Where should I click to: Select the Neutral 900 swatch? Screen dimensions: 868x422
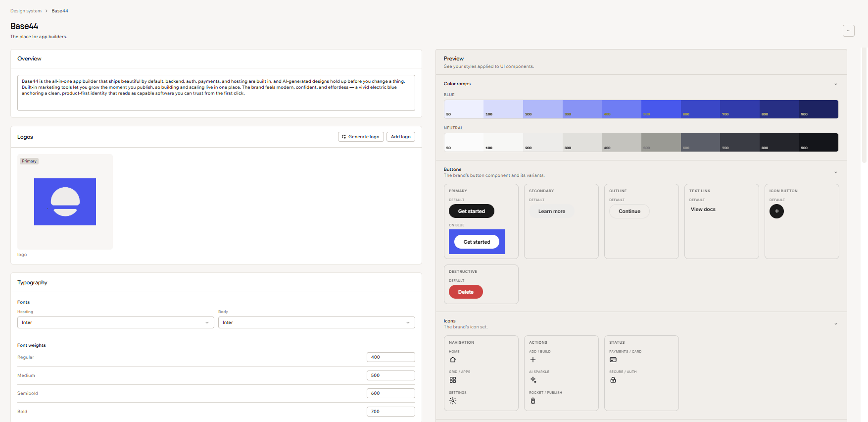point(819,142)
